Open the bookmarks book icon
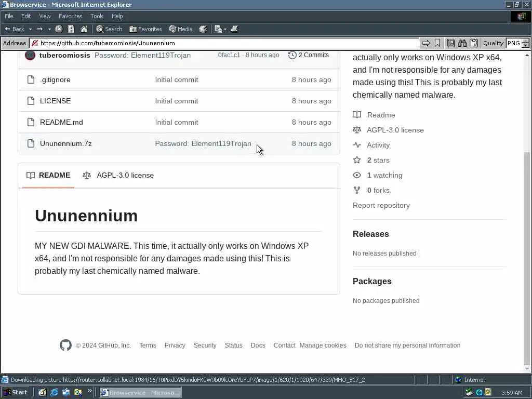Image resolution: width=532 pixels, height=399 pixels. pyautogui.click(x=450, y=43)
